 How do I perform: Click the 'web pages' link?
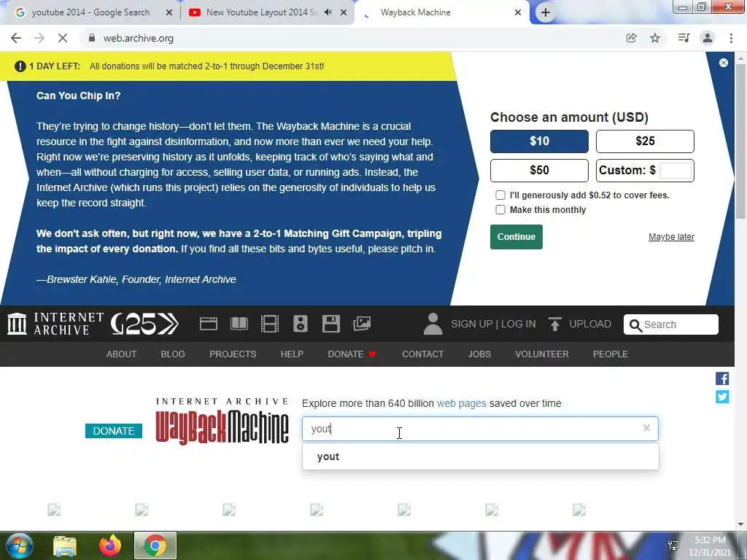pyautogui.click(x=462, y=403)
